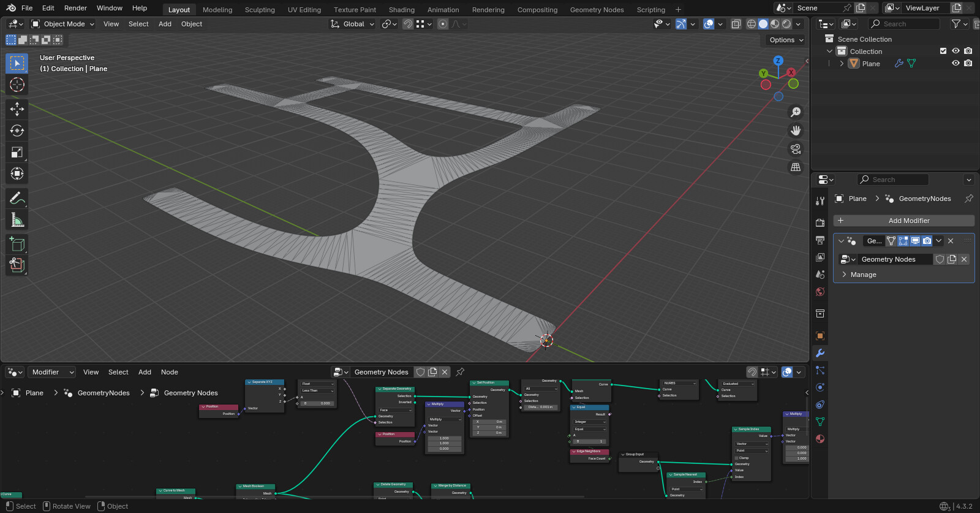Switch to Shading workspace tab
This screenshot has width=980, height=513.
coord(402,10)
